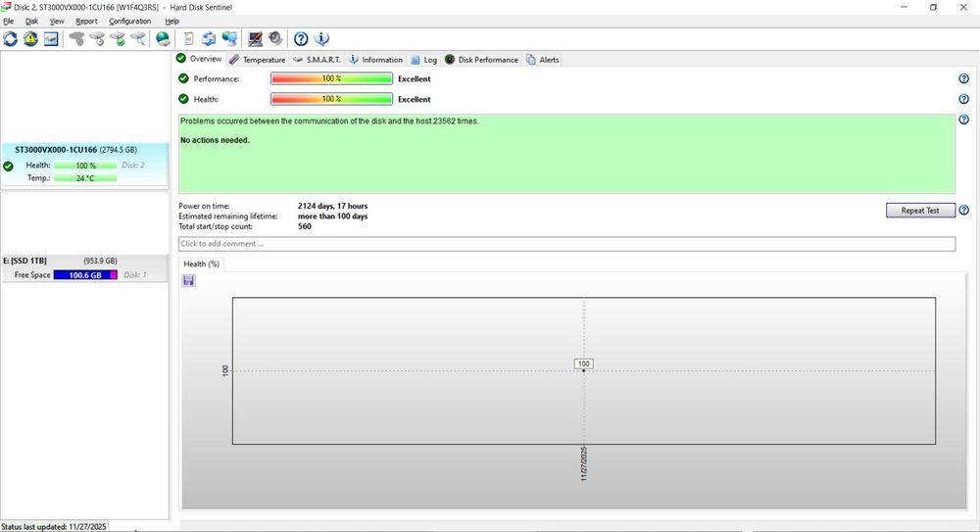Screen dimensions: 980x532
Task: Switch to the Overview tab
Action: 199,59
